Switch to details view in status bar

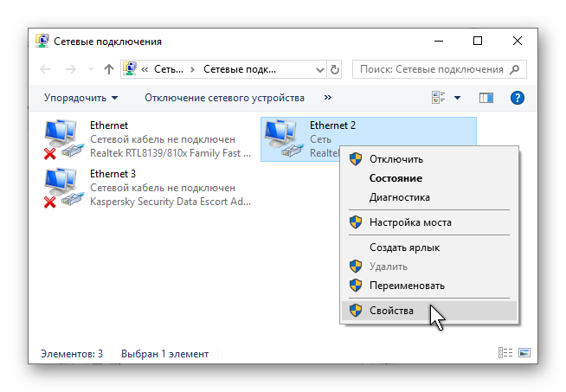click(x=505, y=353)
